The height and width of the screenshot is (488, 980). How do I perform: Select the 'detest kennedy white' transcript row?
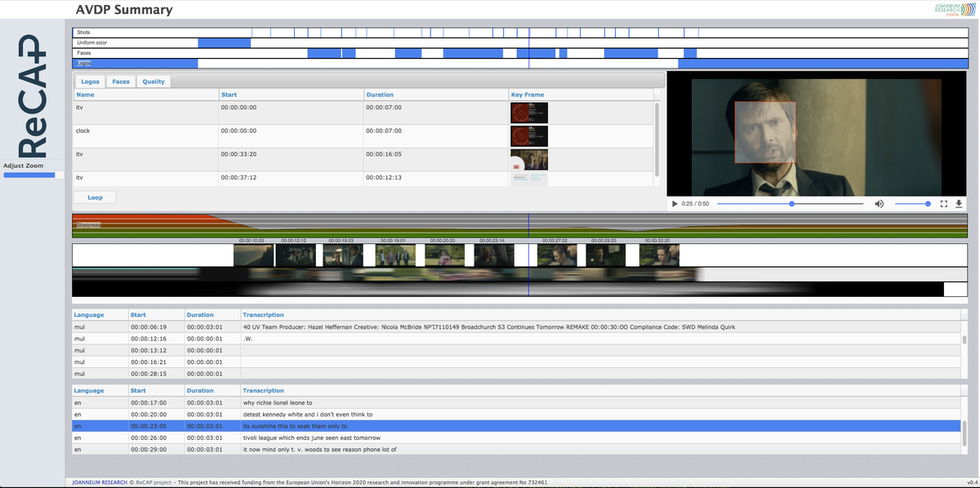click(x=516, y=414)
